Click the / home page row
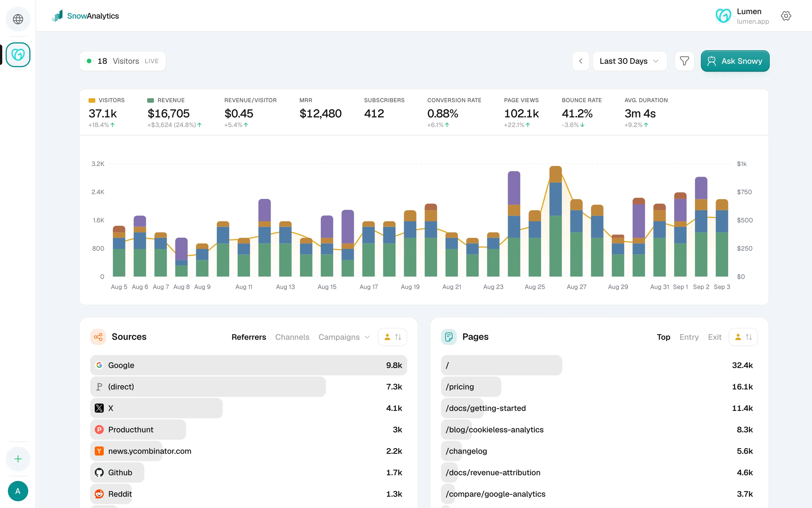 [599, 365]
